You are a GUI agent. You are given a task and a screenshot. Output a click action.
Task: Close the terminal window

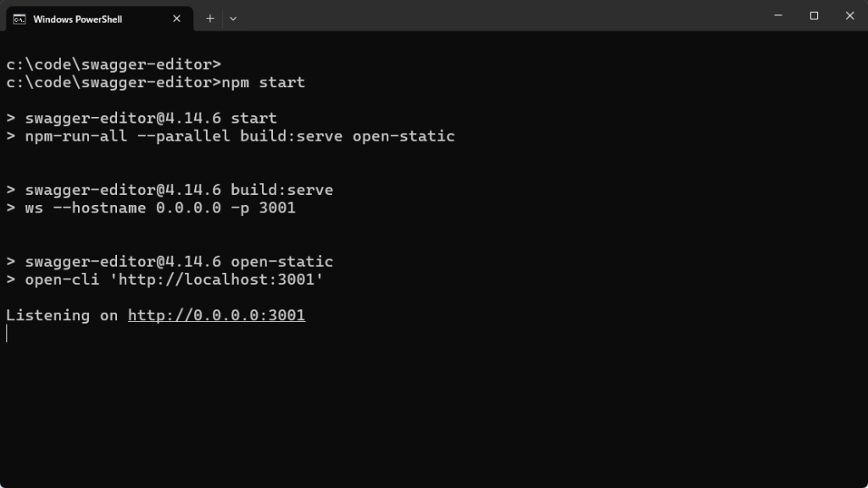849,15
